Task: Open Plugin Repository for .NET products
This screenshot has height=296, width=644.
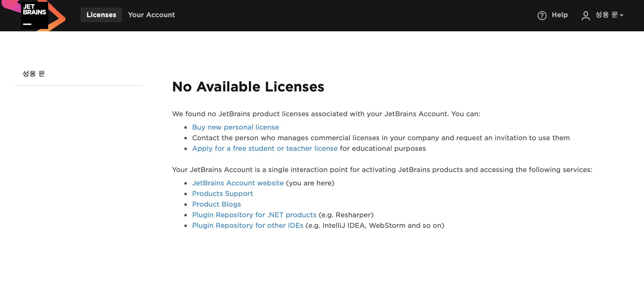Action: point(254,215)
